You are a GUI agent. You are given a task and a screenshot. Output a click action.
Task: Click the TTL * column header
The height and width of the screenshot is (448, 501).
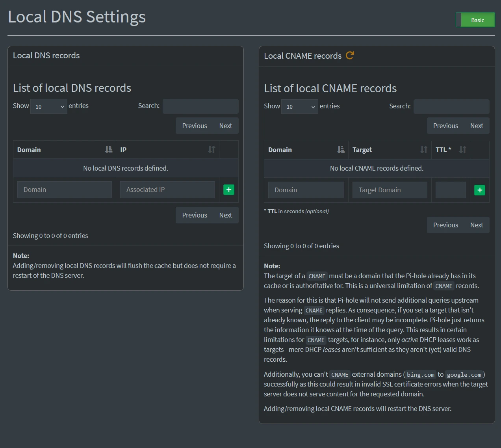(451, 150)
